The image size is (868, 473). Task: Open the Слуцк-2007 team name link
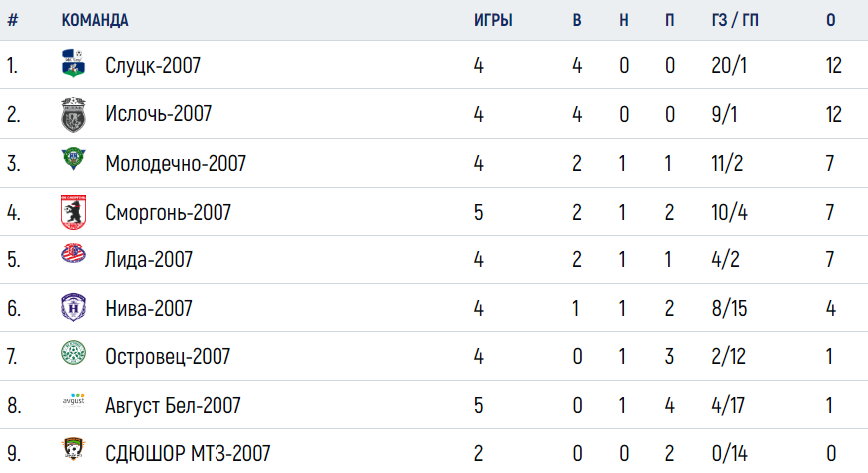[153, 65]
